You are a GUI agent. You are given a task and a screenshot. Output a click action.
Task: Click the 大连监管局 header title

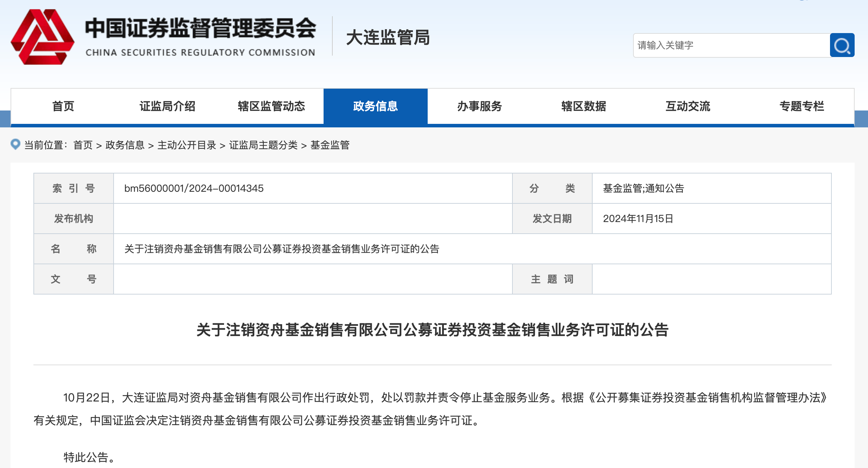388,38
